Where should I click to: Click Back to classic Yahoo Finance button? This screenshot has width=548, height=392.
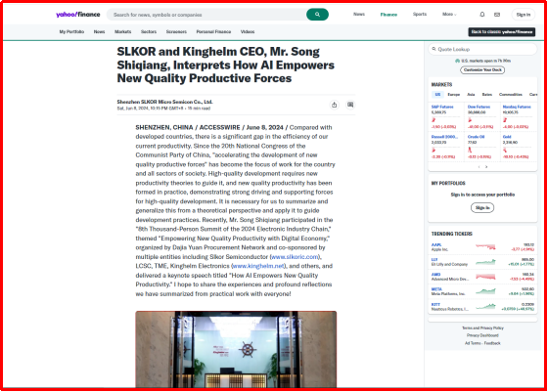point(501,31)
